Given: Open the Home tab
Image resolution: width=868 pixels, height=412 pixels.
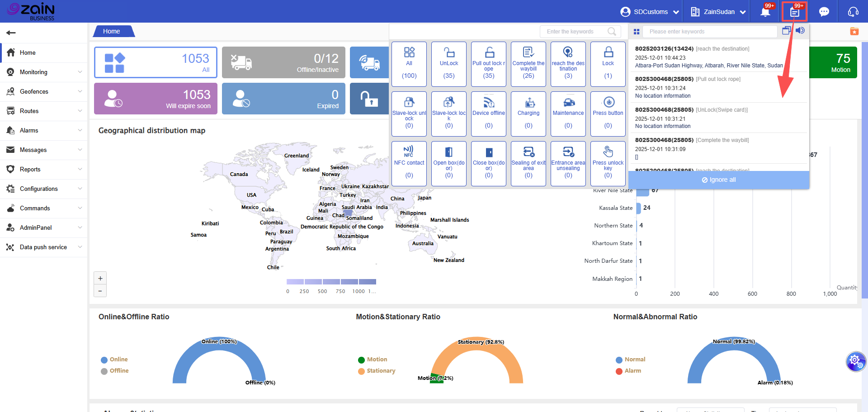Looking at the screenshot, I should (x=112, y=31).
